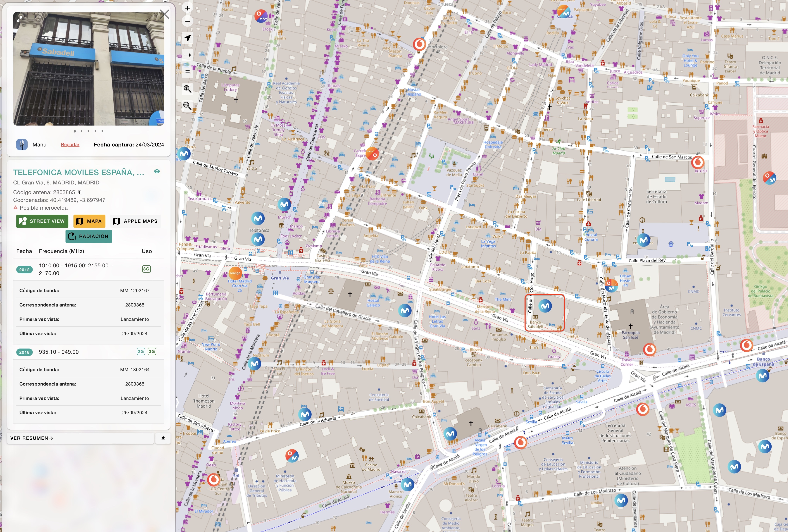The width and height of the screenshot is (788, 532).
Task: Click the Telefonica Moviles España title
Action: 79,172
